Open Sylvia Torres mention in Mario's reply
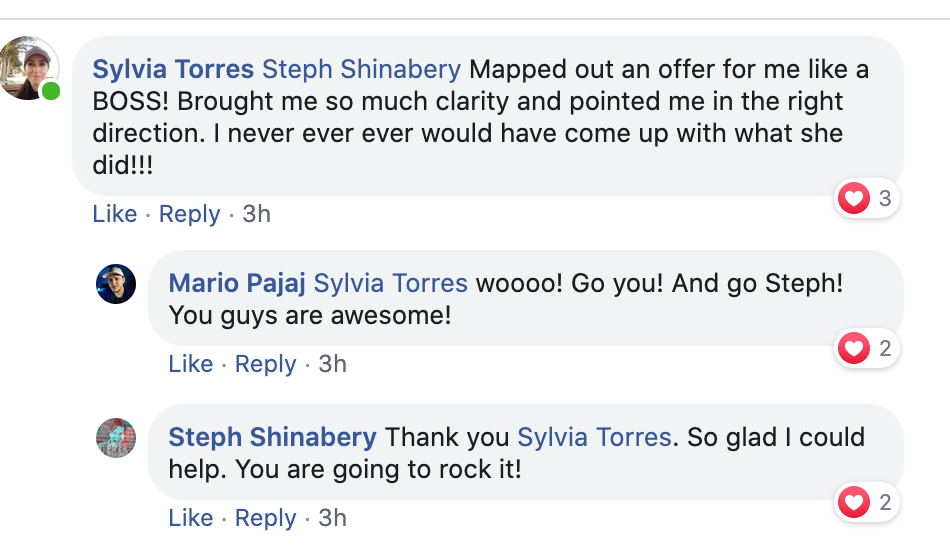 pyautogui.click(x=390, y=284)
